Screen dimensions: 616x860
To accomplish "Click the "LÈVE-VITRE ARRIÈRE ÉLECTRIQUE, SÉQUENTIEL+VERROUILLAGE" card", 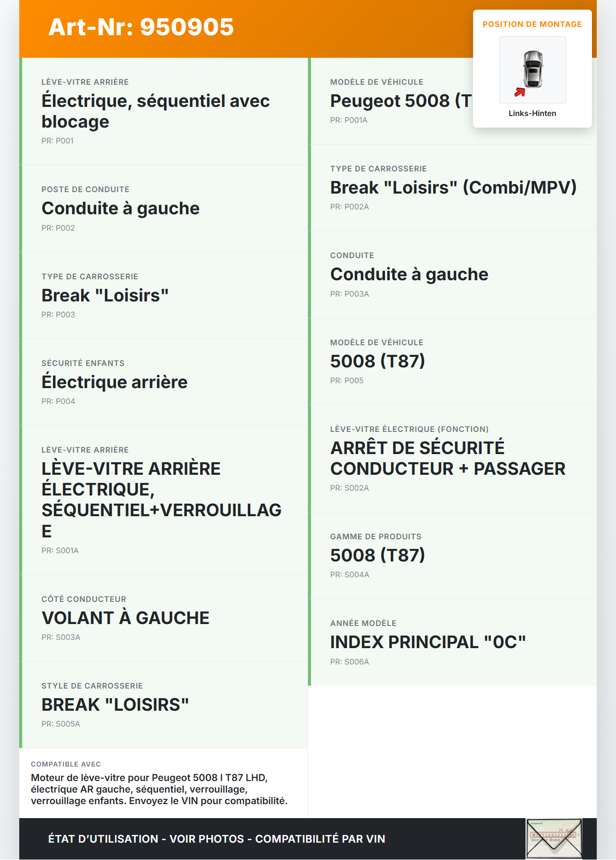I will coord(164,500).
